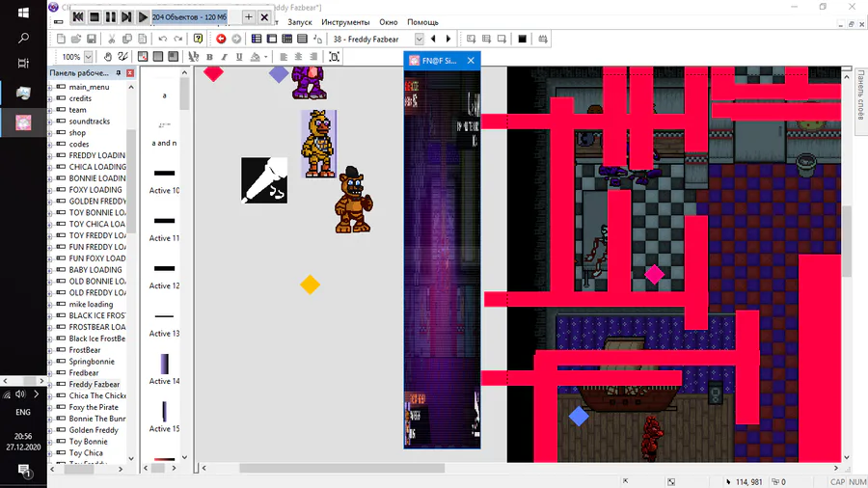
Task: Go to the next frame arrow
Action: 448,39
